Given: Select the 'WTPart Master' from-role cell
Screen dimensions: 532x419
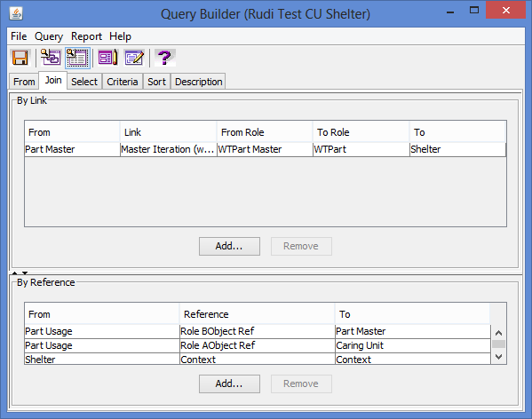Looking at the screenshot, I should click(x=265, y=149).
